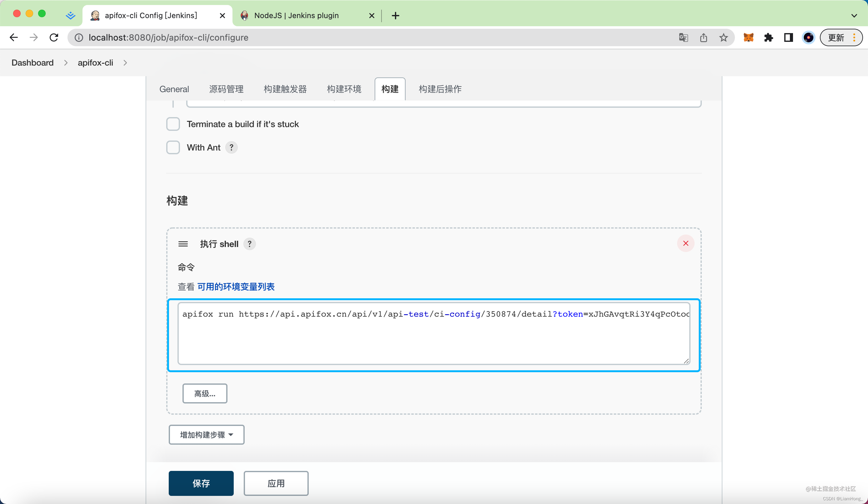Click the 保存 button
Viewport: 868px width, 504px height.
tap(201, 483)
